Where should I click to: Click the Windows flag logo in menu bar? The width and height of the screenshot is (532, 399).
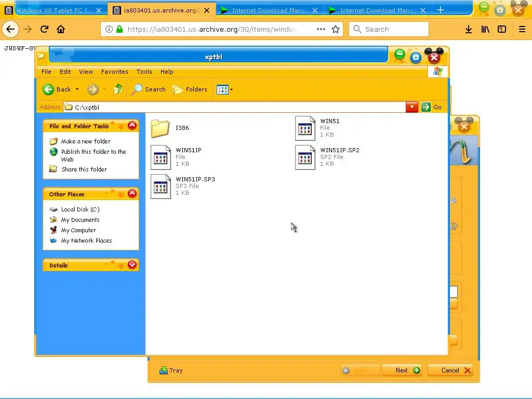437,72
